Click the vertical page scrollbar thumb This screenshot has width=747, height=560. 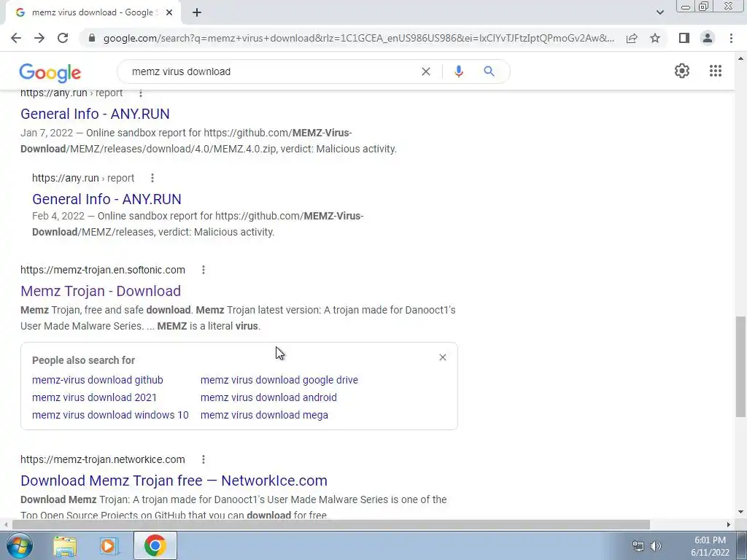pos(741,366)
